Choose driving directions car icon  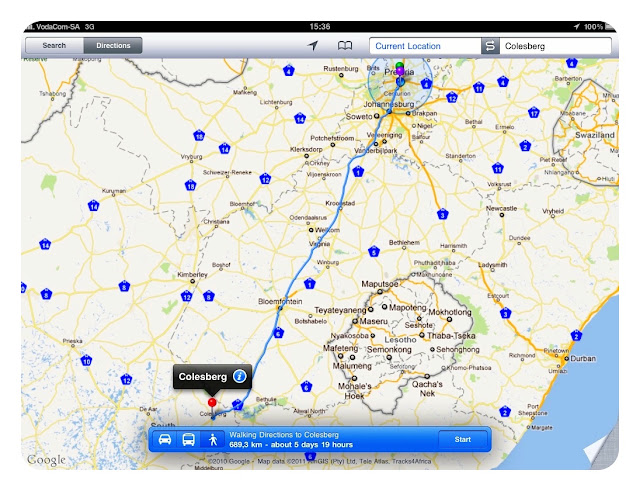[x=164, y=440]
